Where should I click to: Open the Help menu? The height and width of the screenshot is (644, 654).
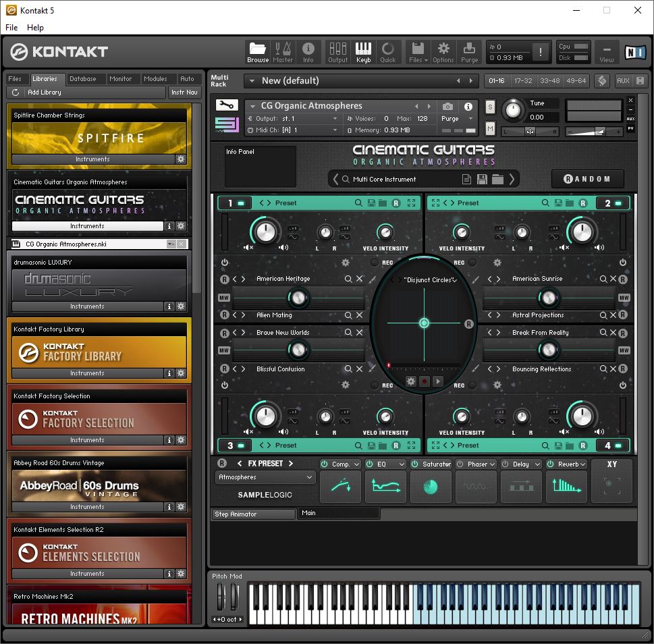click(35, 28)
